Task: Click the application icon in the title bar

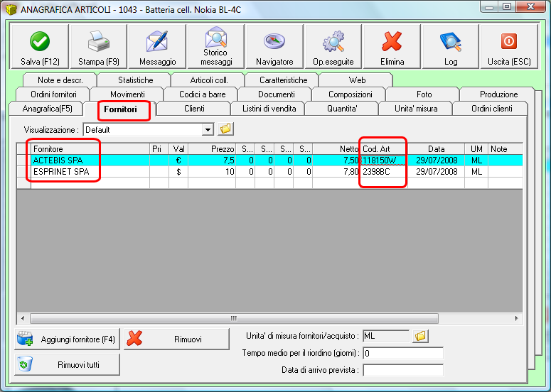Action: [x=11, y=9]
